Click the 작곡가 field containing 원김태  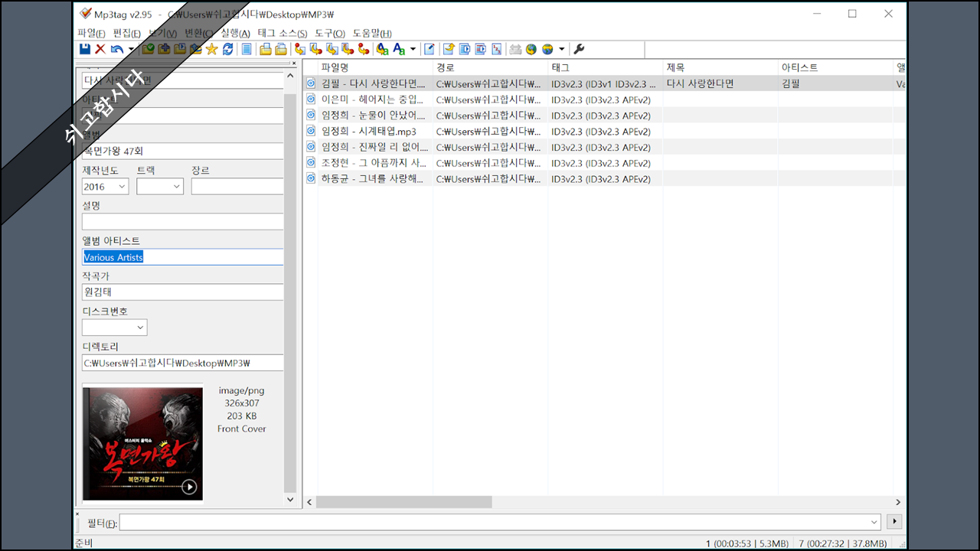click(183, 292)
